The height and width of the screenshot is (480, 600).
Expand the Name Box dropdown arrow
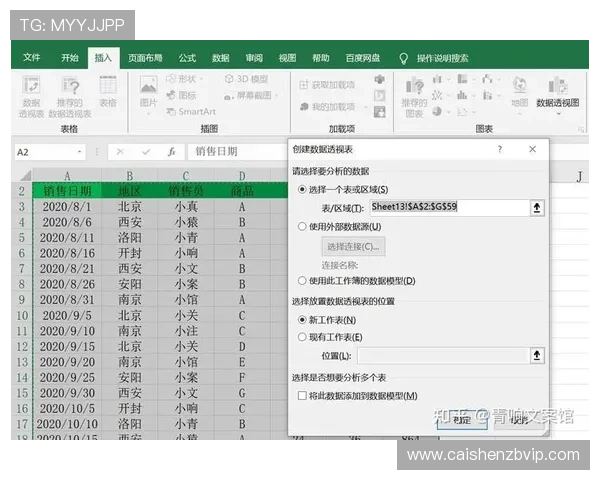click(80, 152)
